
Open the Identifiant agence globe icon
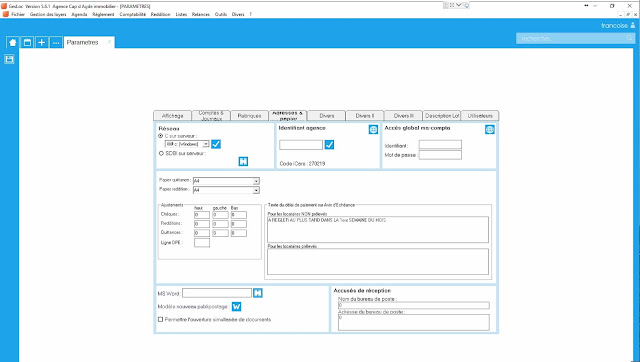pos(373,129)
